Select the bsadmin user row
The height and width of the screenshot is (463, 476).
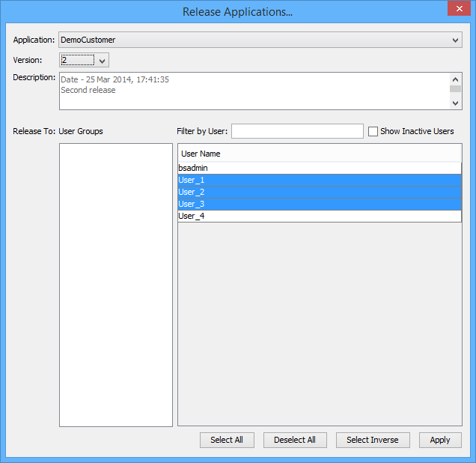(319, 169)
